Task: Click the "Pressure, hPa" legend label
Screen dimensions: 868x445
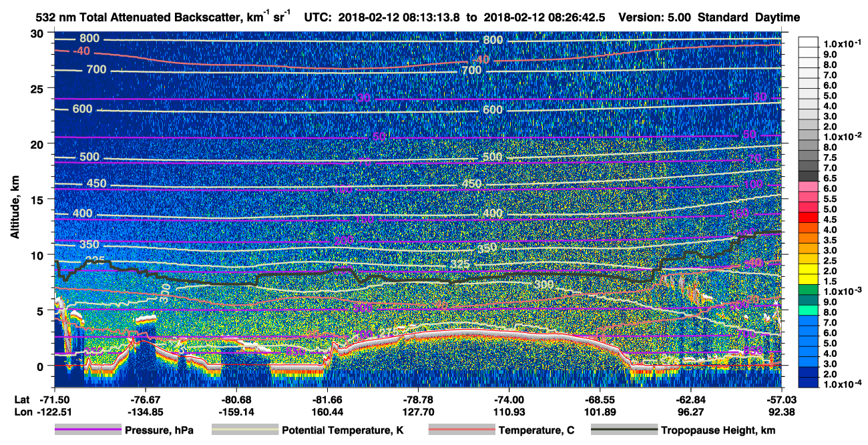Action: 159,431
